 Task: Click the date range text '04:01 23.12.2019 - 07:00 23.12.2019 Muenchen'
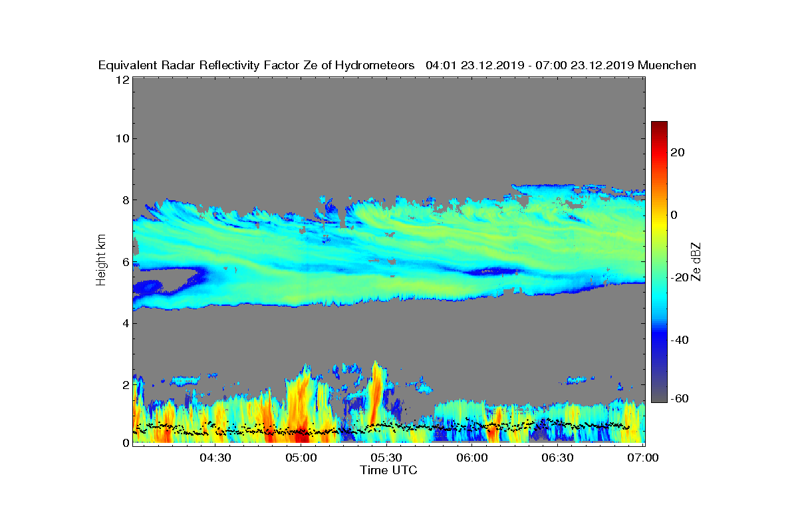561,65
